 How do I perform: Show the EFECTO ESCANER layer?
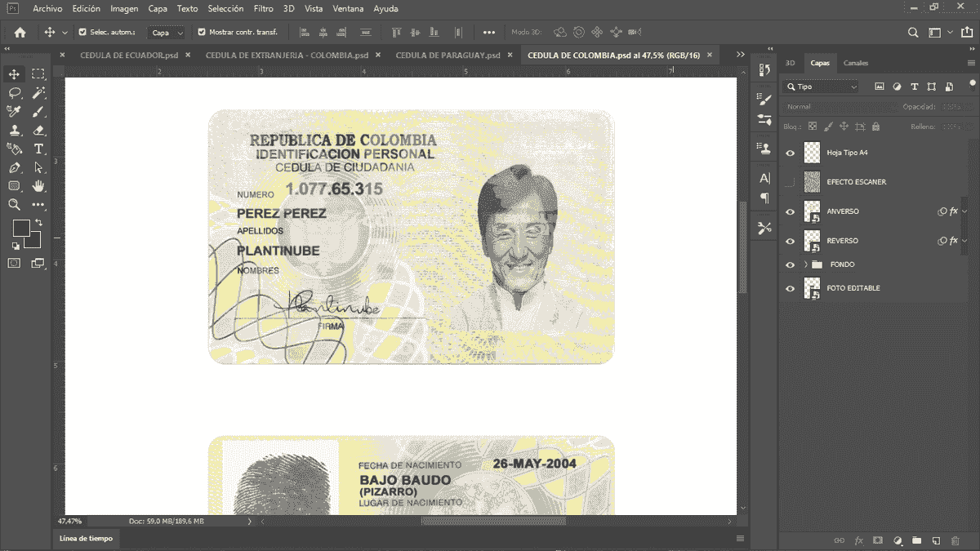tap(790, 181)
